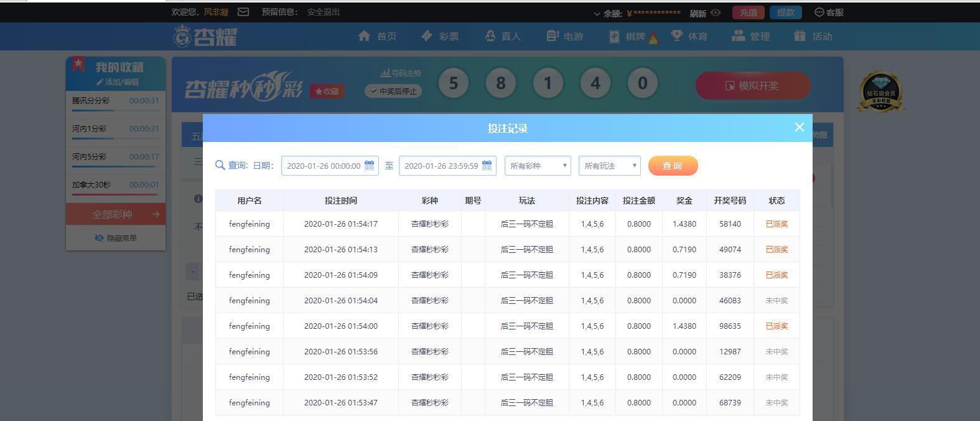
Task: Open the start date calendar icon
Action: click(x=369, y=166)
